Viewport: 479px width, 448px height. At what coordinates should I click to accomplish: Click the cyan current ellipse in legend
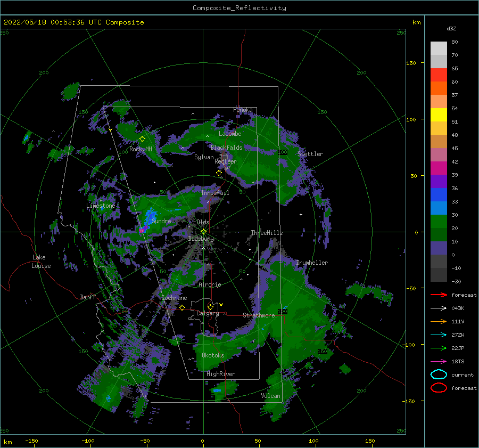(439, 374)
